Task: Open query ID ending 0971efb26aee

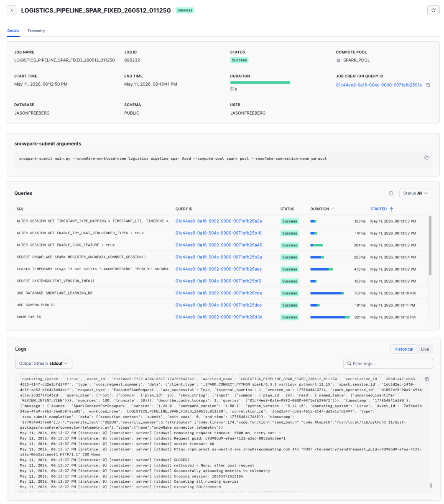Action: pyautogui.click(x=219, y=269)
